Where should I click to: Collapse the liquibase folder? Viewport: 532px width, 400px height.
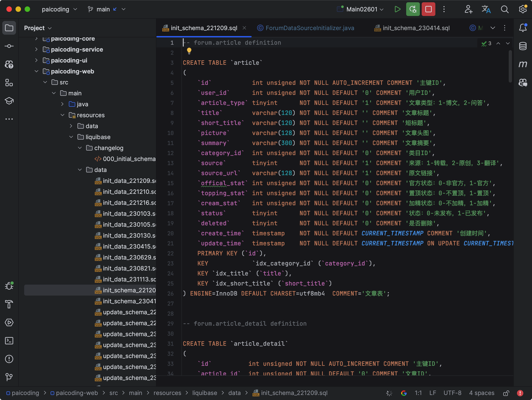pos(71,137)
